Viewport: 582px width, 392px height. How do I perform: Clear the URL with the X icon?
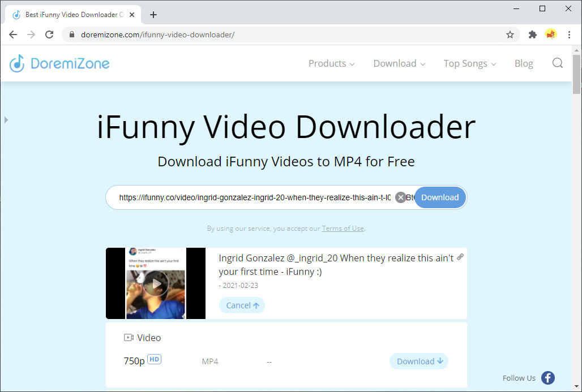400,197
